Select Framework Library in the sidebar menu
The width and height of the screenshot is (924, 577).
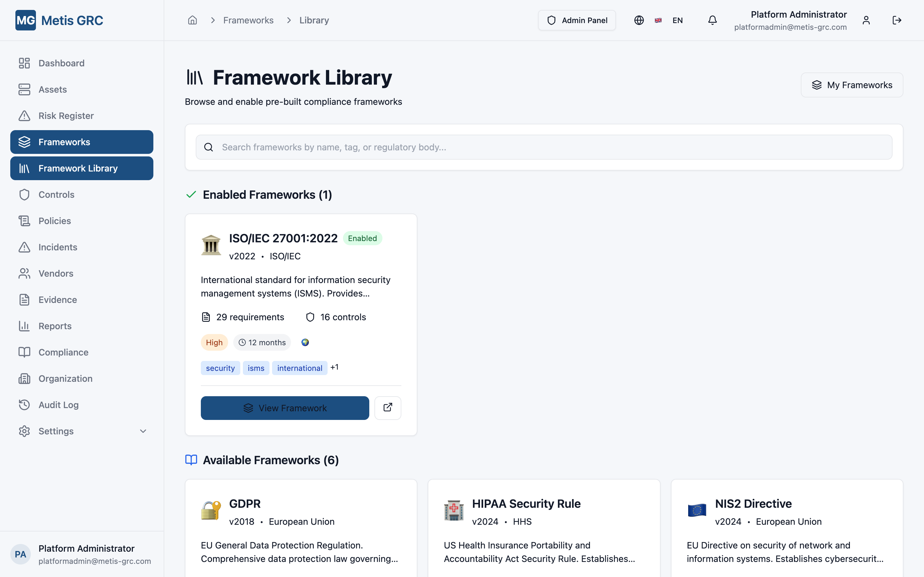(78, 168)
